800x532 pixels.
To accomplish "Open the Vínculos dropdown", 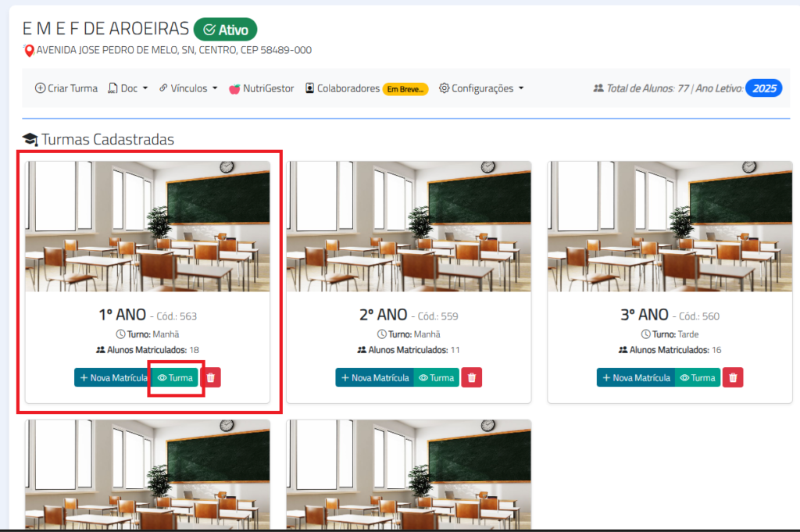I will (188, 88).
